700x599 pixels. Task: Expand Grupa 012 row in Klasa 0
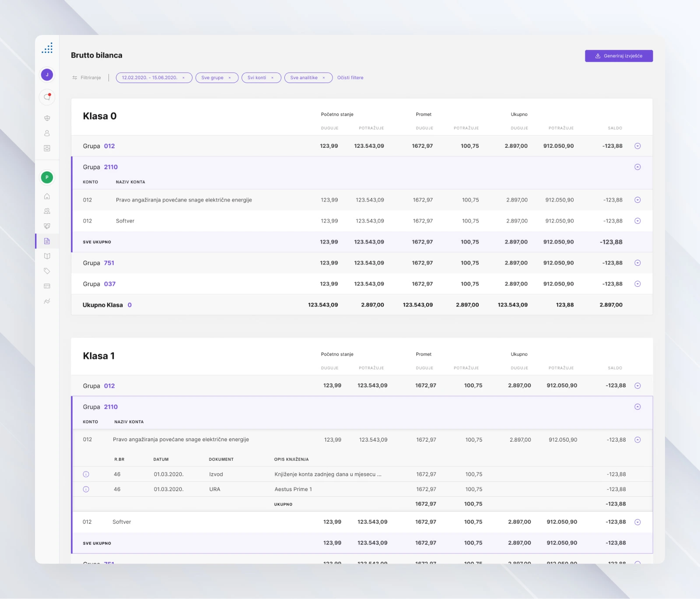click(637, 146)
